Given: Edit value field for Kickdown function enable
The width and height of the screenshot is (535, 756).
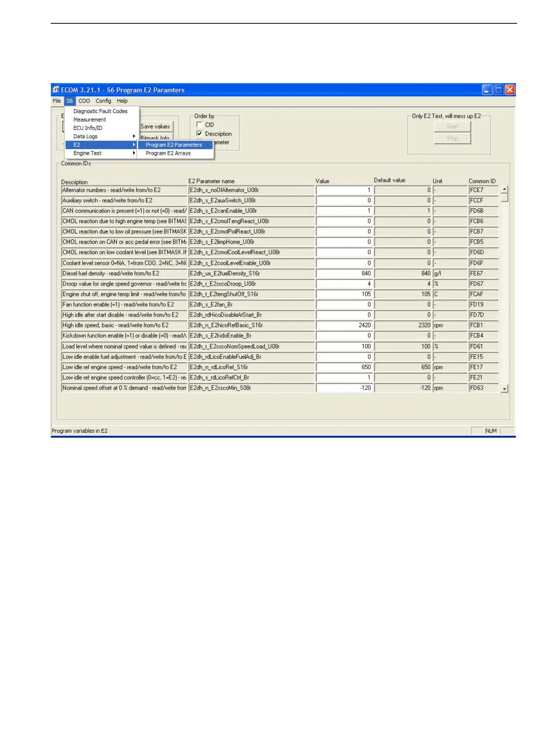Looking at the screenshot, I should [x=345, y=336].
